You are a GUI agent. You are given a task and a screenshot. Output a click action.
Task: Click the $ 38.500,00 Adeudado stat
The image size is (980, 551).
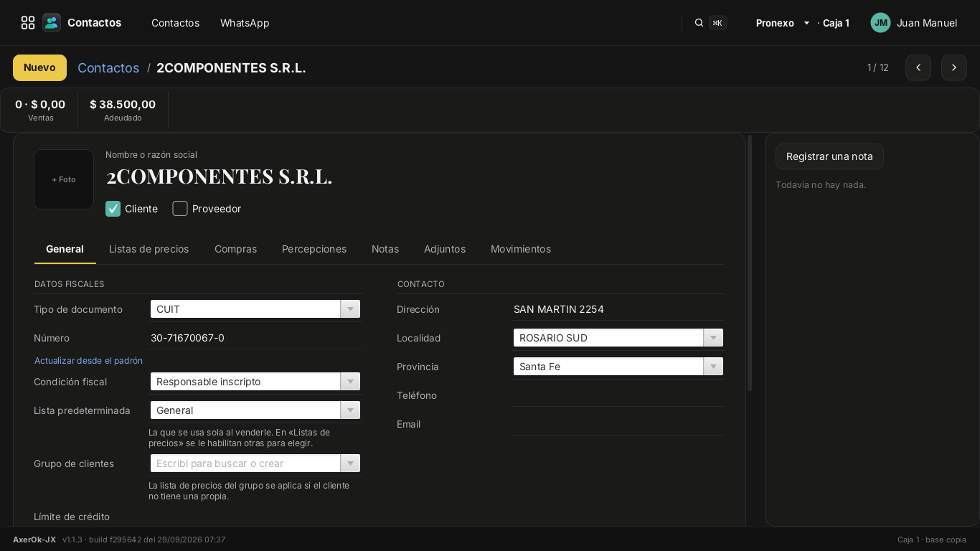(x=123, y=110)
